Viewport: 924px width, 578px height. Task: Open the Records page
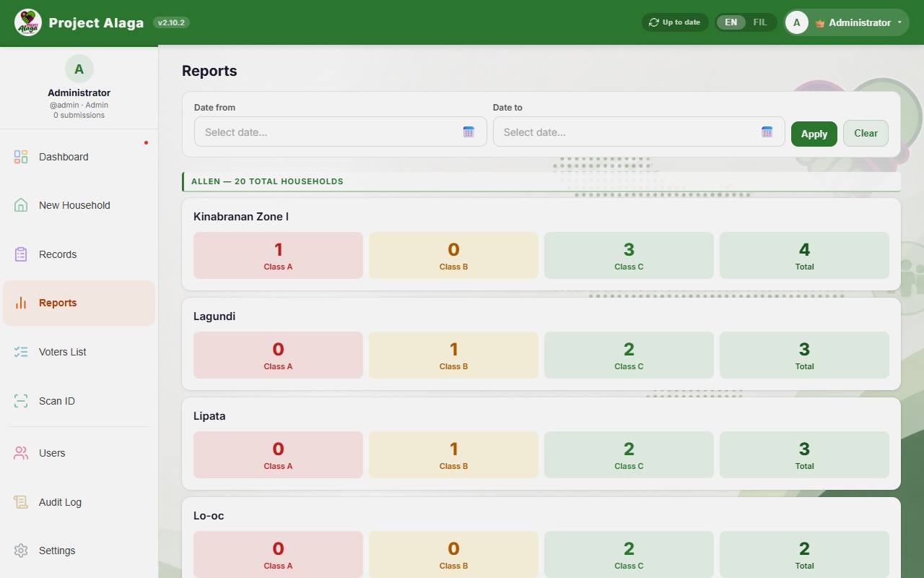[79, 254]
